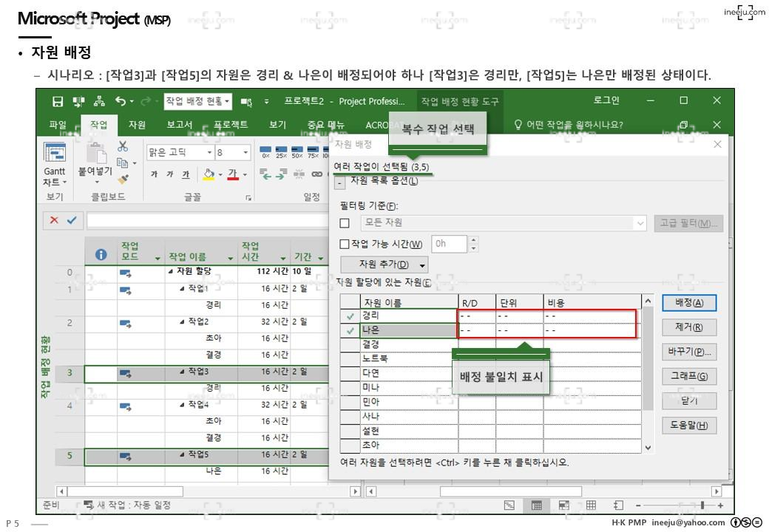Copy selection with the copy icon

click(122, 163)
